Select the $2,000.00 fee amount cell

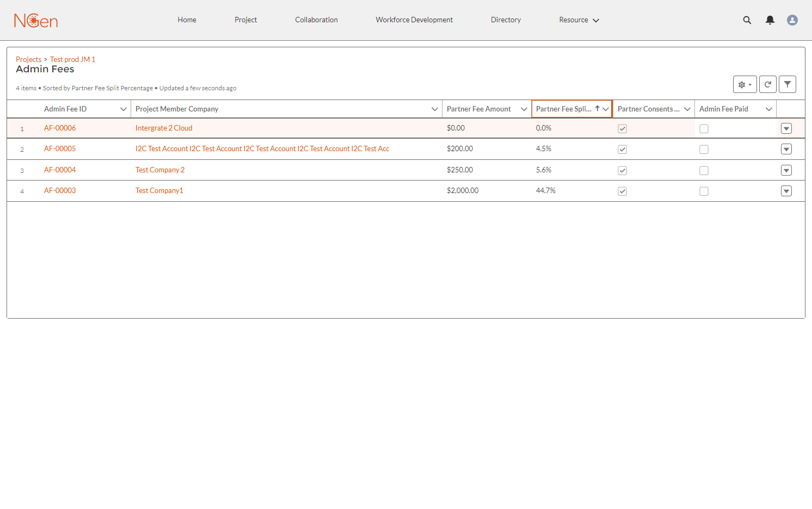tap(463, 191)
